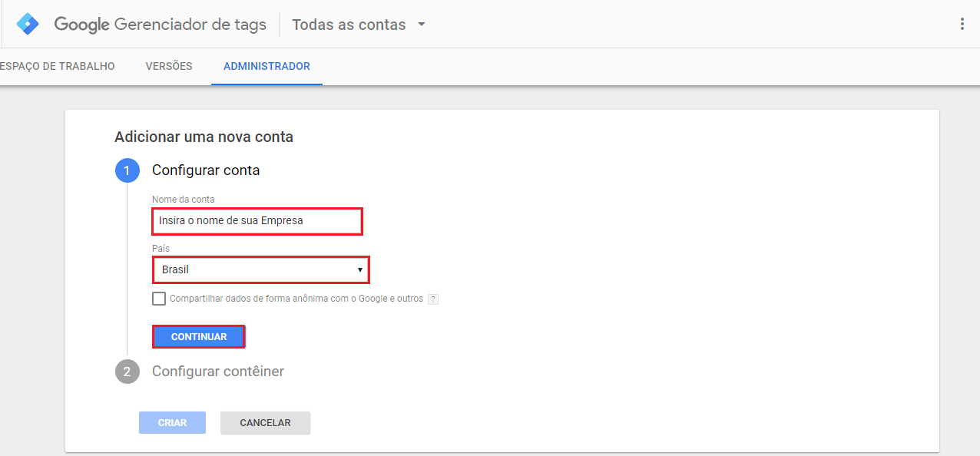
Task: Click the Google Tag Manager logo icon
Action: click(x=28, y=25)
